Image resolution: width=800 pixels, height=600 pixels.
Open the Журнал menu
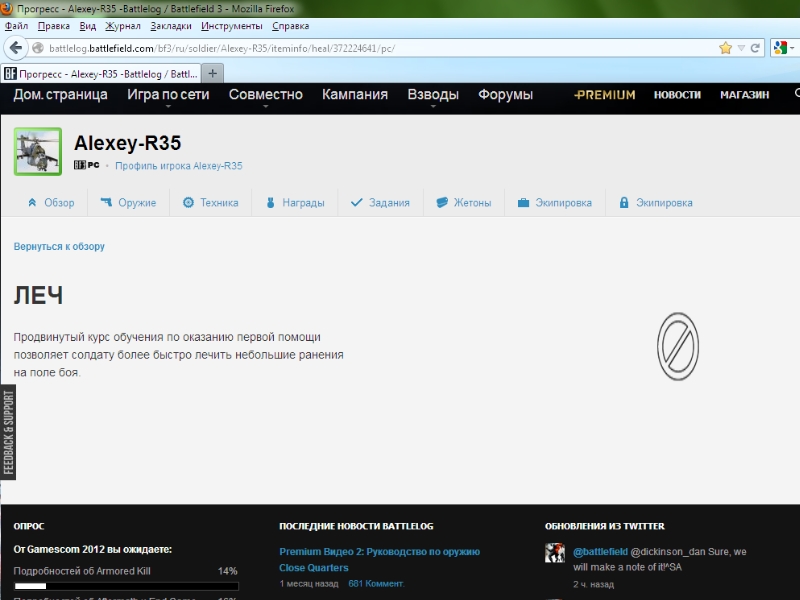point(122,26)
